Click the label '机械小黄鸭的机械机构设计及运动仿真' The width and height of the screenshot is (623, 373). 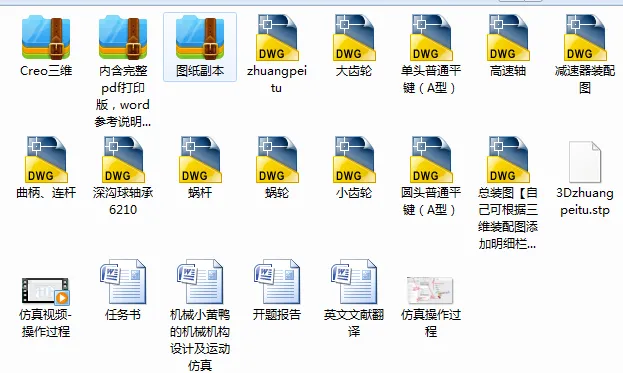(200, 340)
